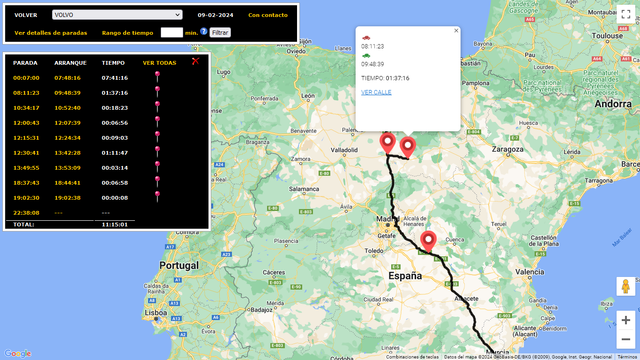Viewport: 640px width, 360px height.
Task: Click the green car icon in popup
Action: coord(366,56)
